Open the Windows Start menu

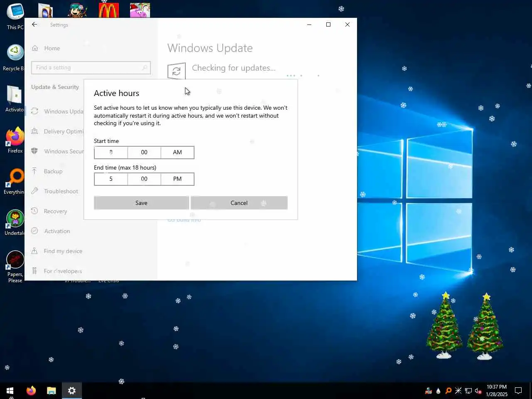pos(10,391)
